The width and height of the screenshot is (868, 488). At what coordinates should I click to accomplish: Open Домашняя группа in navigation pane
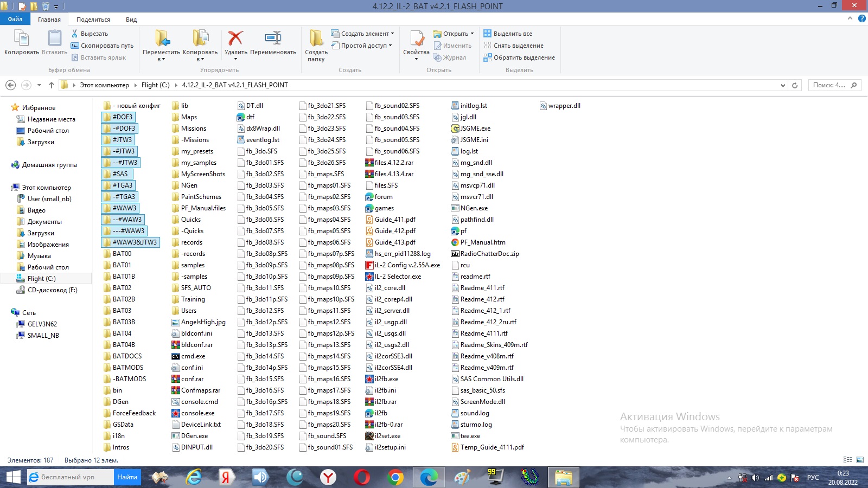coord(49,165)
